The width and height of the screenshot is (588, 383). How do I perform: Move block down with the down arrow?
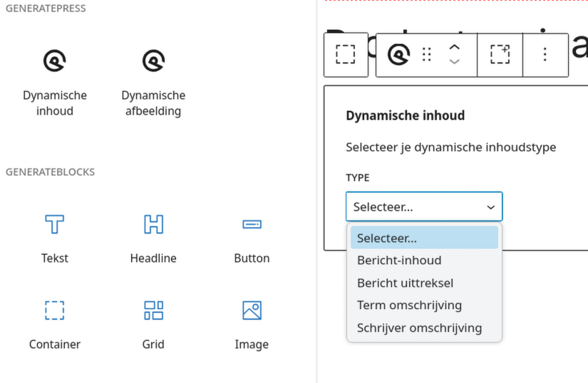454,63
